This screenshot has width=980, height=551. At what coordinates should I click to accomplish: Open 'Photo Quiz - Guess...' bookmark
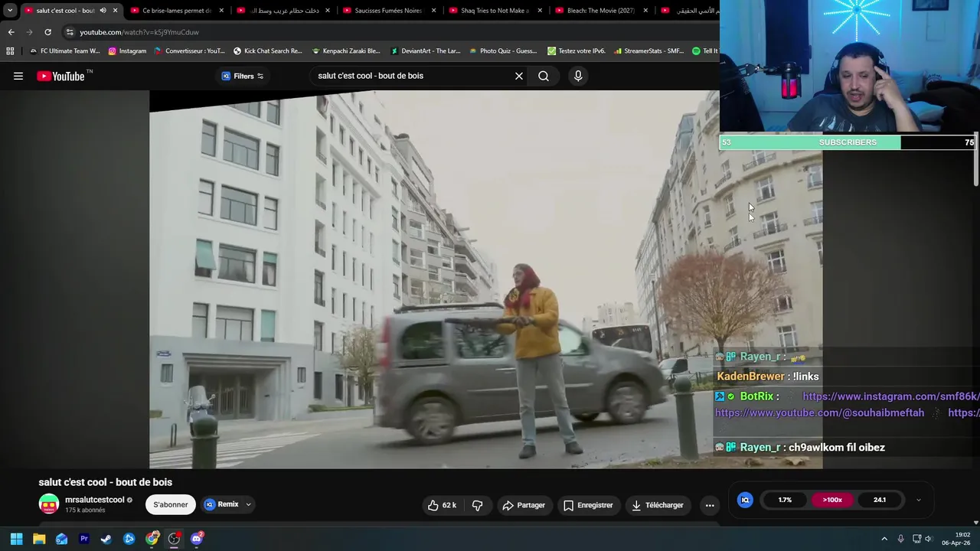(x=502, y=51)
